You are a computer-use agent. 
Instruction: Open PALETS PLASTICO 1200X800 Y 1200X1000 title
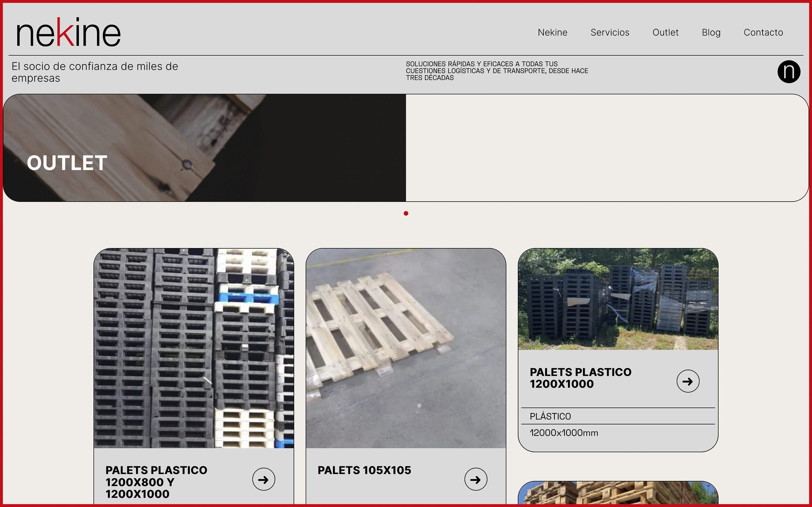pos(156,482)
